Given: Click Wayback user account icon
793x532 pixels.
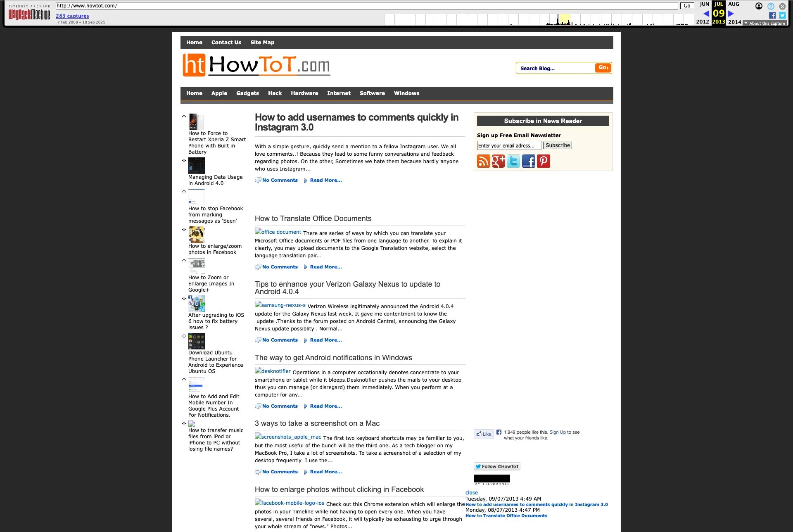Looking at the screenshot, I should coord(759,6).
